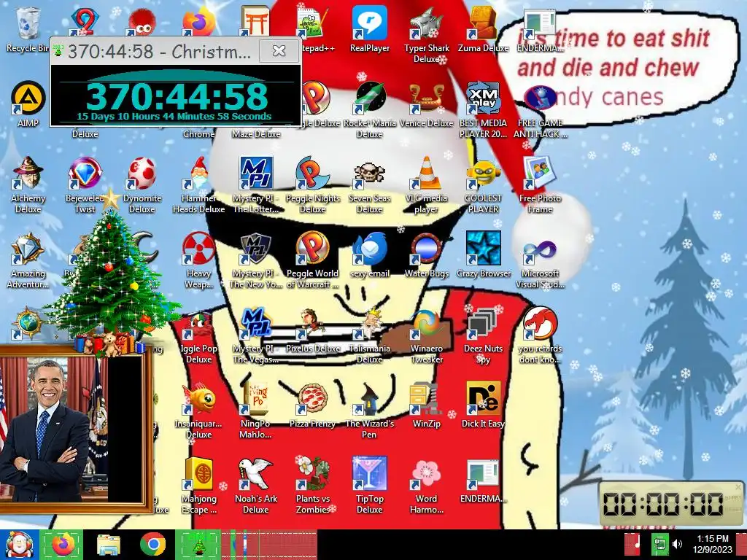The height and width of the screenshot is (560, 747).
Task: Click the Obama photo frame widget
Action: (76, 429)
